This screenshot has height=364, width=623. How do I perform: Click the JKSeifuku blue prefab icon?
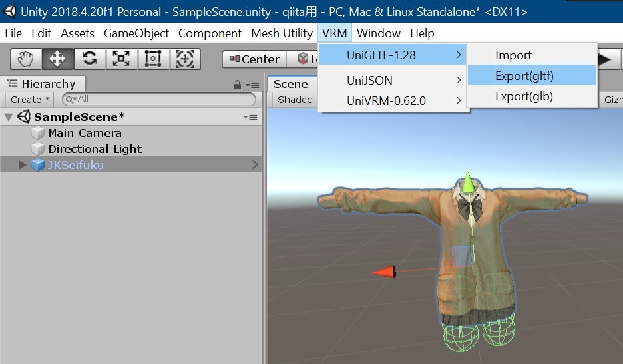pyautogui.click(x=38, y=164)
